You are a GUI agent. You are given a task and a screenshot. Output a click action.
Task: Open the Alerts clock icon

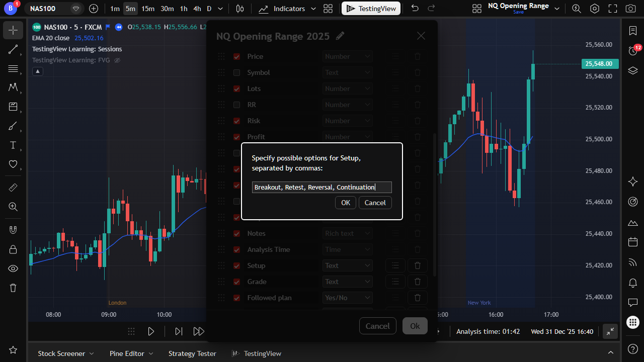[x=633, y=50]
